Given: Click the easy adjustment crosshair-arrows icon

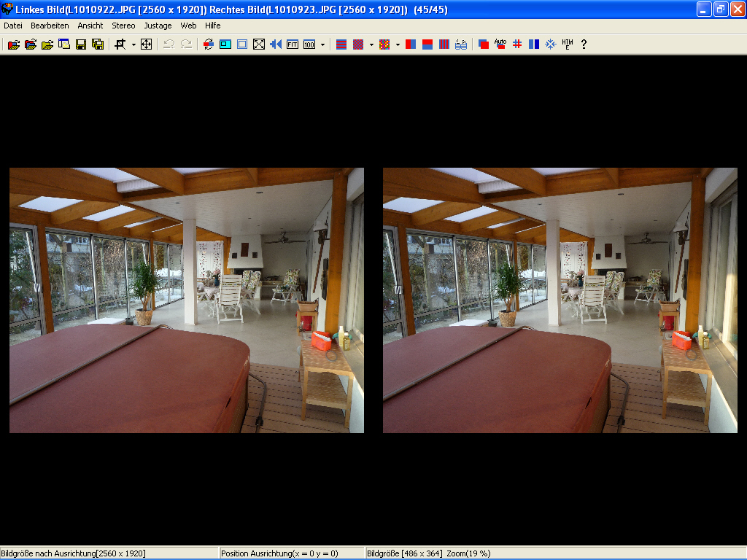Looking at the screenshot, I should 146,44.
